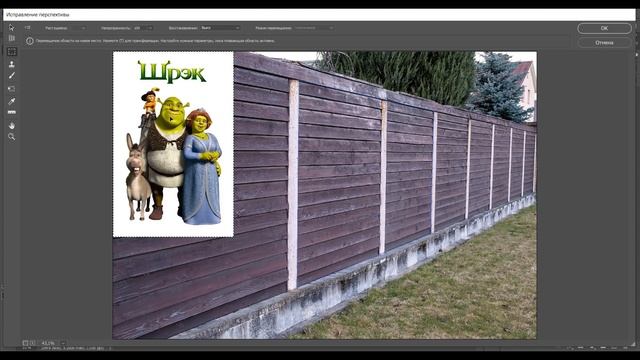Open the zoom percentage dropdown arrow
Screen dimensions: 640x360
(63, 343)
